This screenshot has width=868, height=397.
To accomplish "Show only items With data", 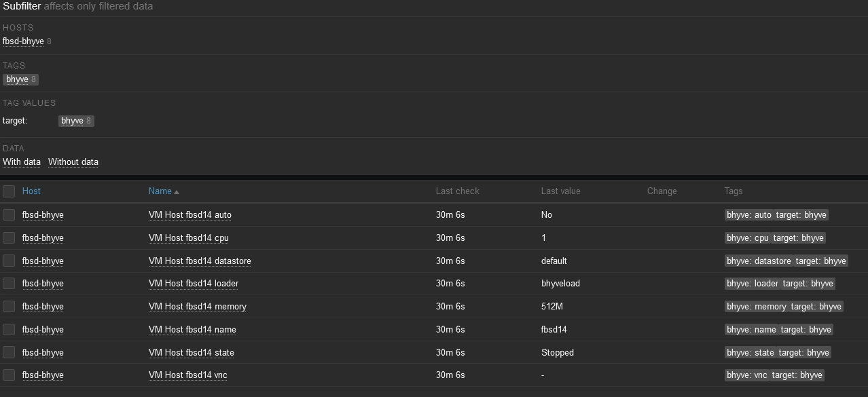I will click(x=22, y=162).
